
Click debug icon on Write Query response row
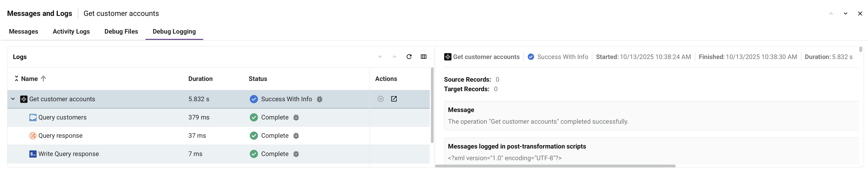click(296, 154)
